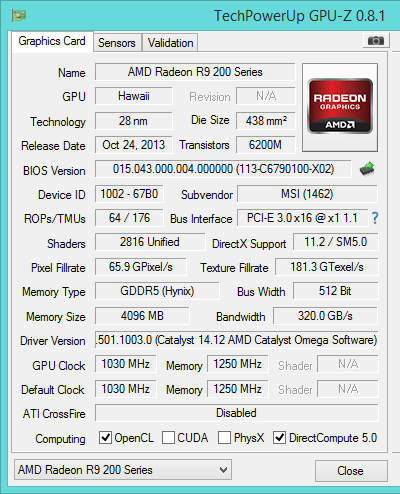Viewport: 400px width, 494px height.
Task: Toggle the DirectCompute 5.0 checkbox
Action: 279,438
